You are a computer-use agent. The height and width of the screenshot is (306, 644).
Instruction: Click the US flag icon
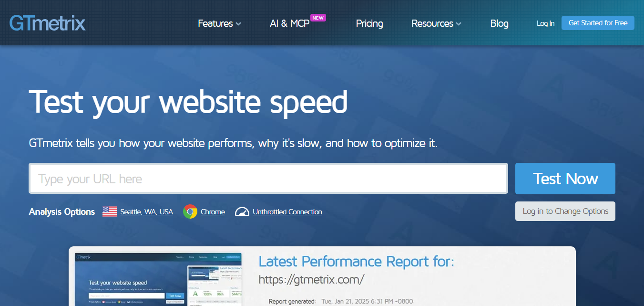point(110,211)
